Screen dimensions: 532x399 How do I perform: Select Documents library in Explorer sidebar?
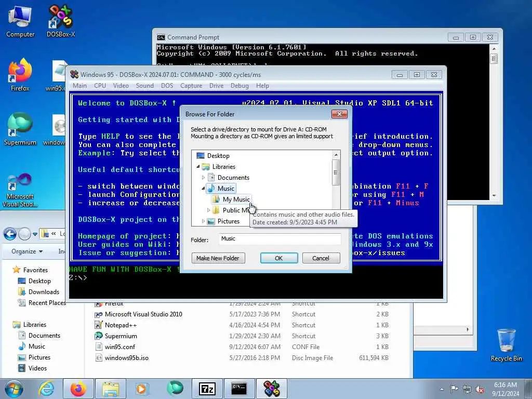[x=44, y=336]
